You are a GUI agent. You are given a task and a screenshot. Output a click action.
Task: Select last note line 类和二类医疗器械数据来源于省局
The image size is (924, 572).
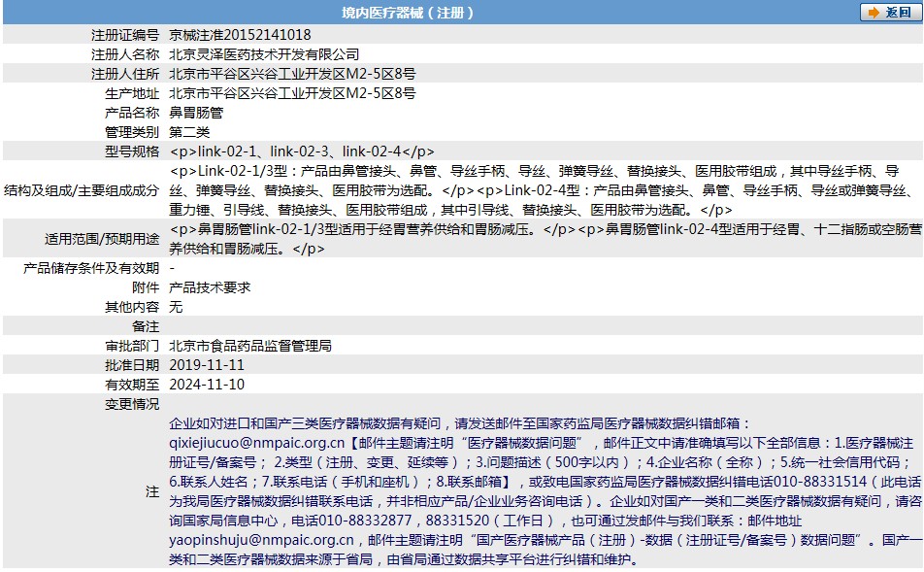tap(271, 559)
